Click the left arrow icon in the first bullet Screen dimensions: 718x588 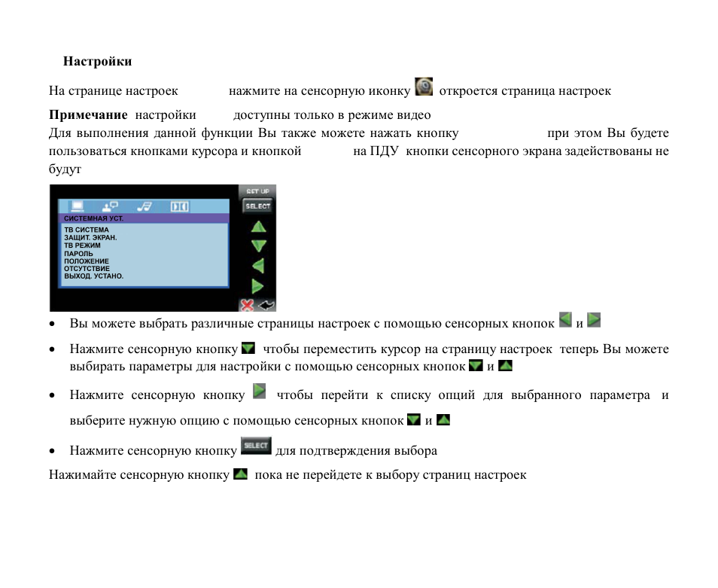[565, 320]
